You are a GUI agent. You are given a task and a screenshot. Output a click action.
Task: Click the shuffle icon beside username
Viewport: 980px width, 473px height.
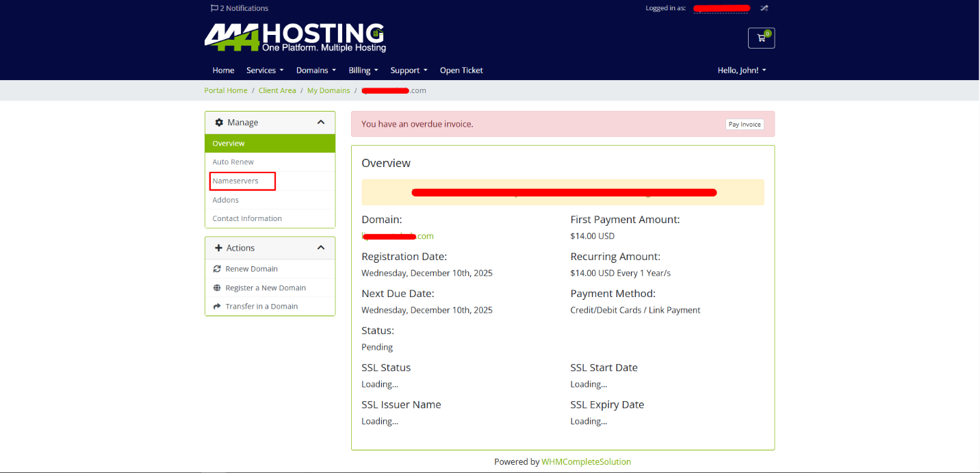[764, 8]
